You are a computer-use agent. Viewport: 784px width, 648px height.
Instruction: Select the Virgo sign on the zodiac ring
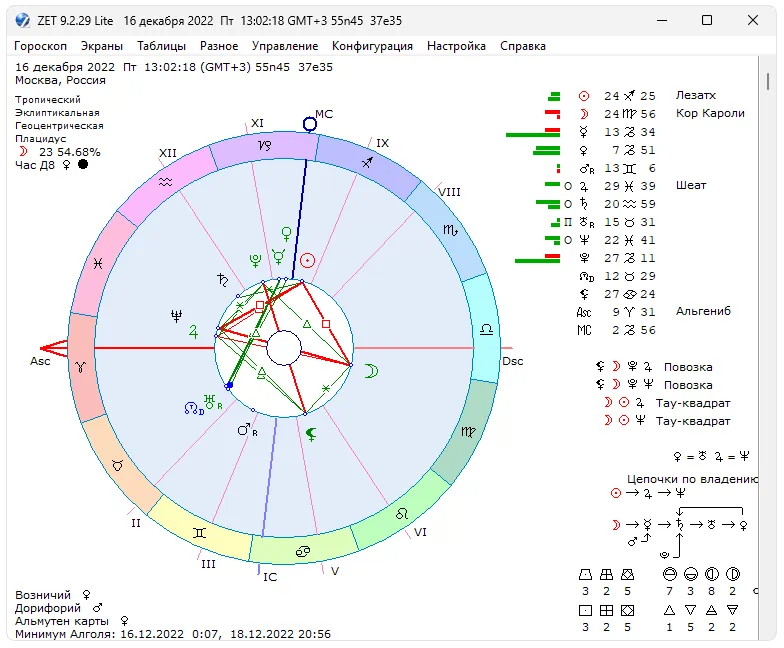(468, 432)
